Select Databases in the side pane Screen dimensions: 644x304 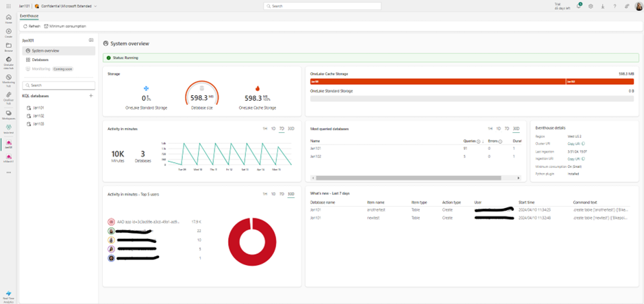(59, 60)
